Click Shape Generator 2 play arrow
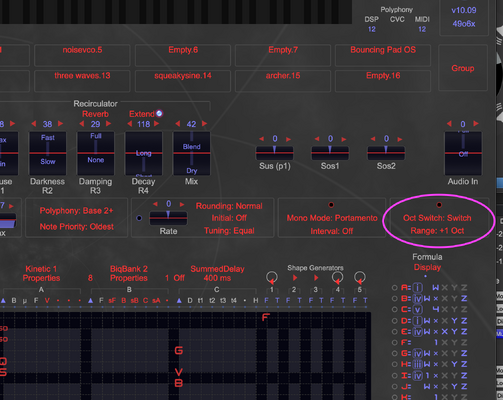Image resolution: width=503 pixels, height=400 pixels. [295, 277]
